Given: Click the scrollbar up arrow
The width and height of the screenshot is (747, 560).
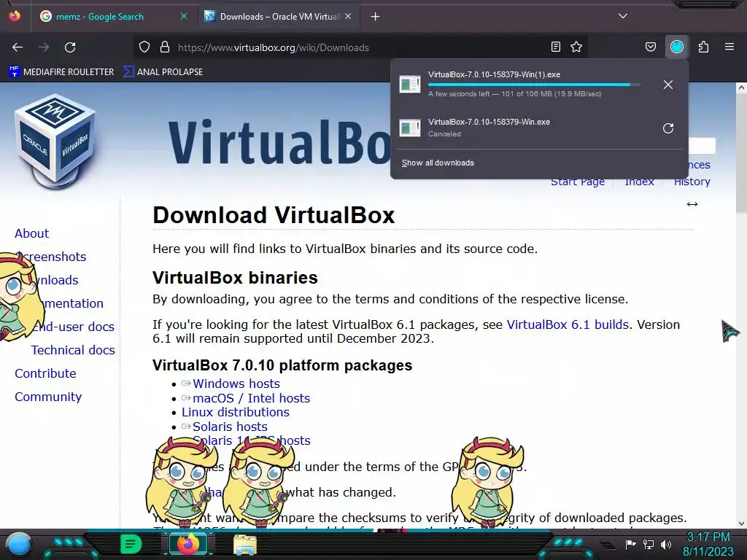Looking at the screenshot, I should pyautogui.click(x=741, y=87).
